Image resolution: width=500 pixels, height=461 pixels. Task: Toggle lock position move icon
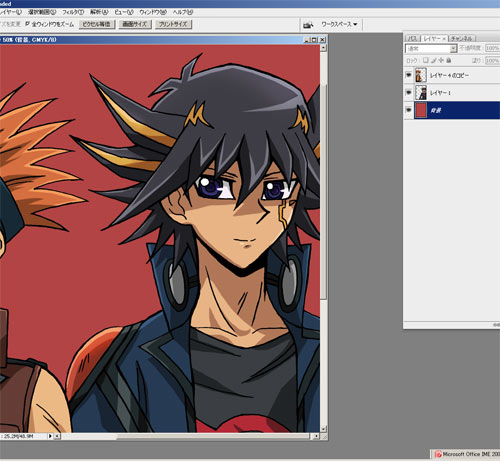click(441, 60)
